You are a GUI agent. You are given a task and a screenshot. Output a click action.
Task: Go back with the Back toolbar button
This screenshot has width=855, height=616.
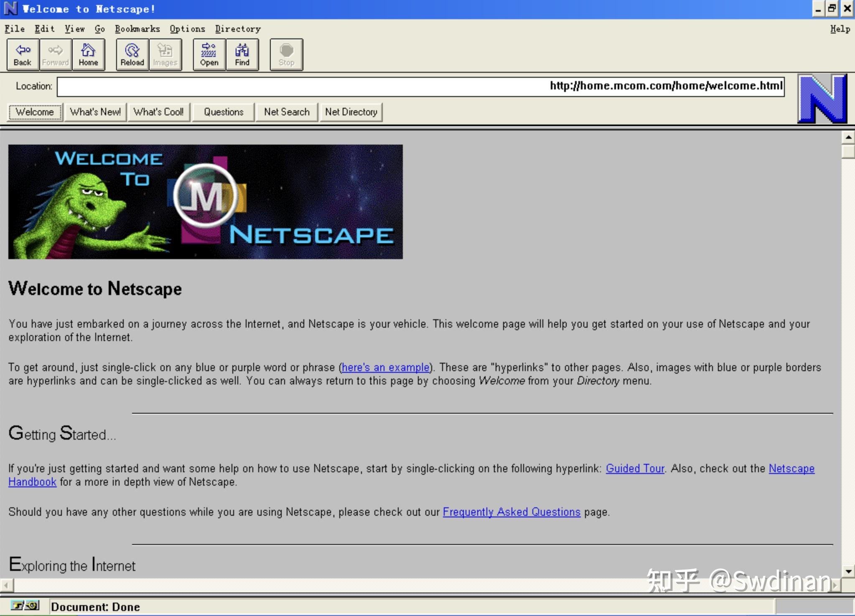coord(23,55)
